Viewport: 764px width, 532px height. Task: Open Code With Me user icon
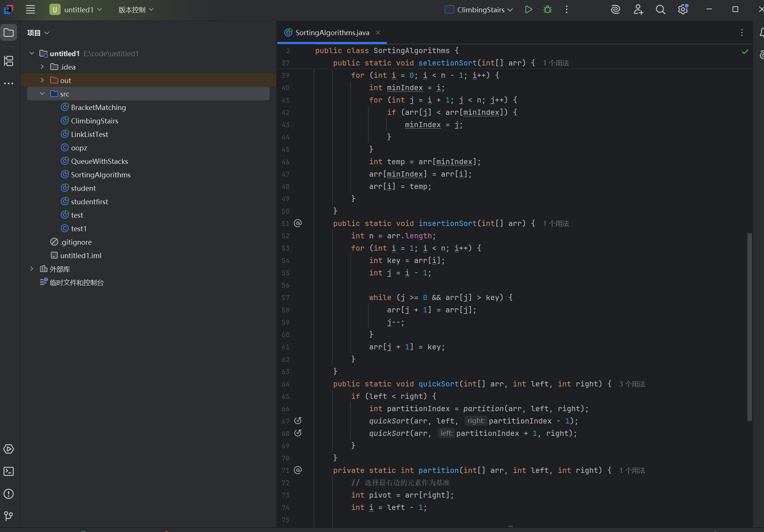[x=638, y=10]
